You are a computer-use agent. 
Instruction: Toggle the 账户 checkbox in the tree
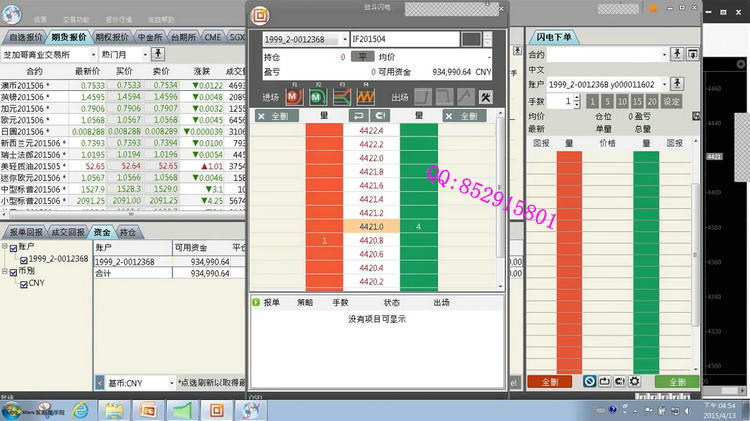point(13,248)
